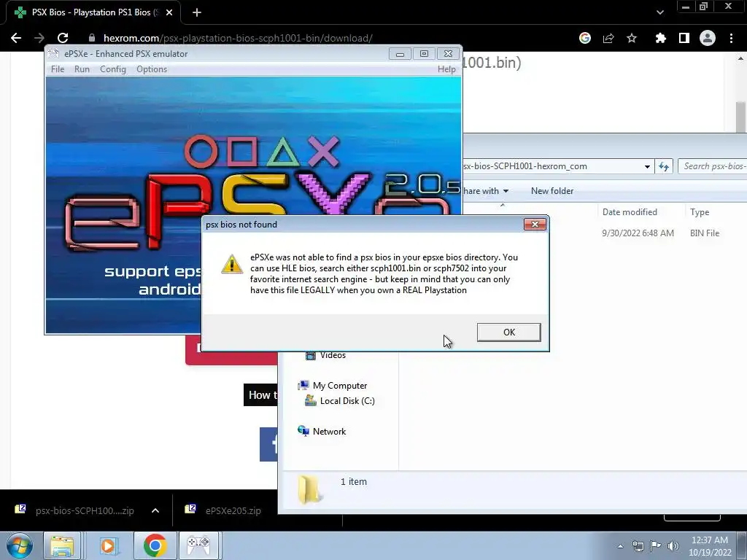This screenshot has height=560, width=747.
Task: Open the volume speaker tray icon
Action: [673, 546]
